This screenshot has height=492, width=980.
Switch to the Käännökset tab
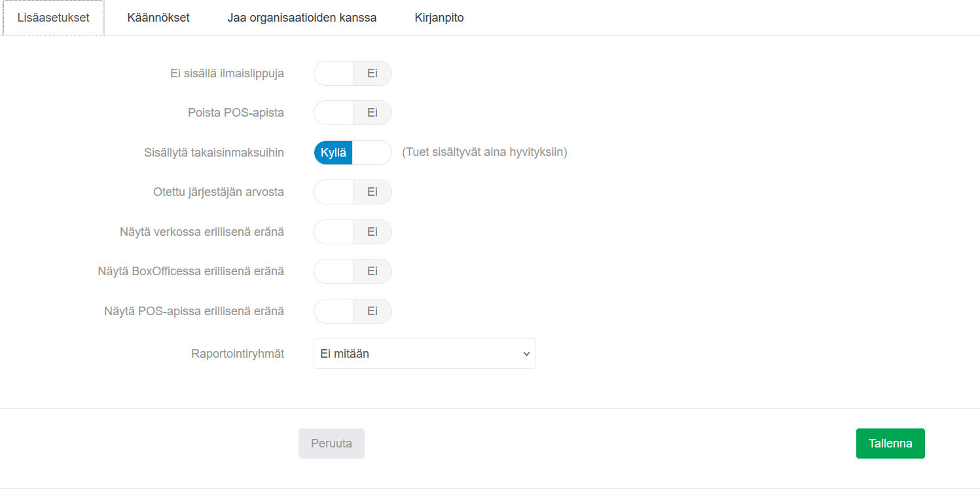tap(158, 18)
